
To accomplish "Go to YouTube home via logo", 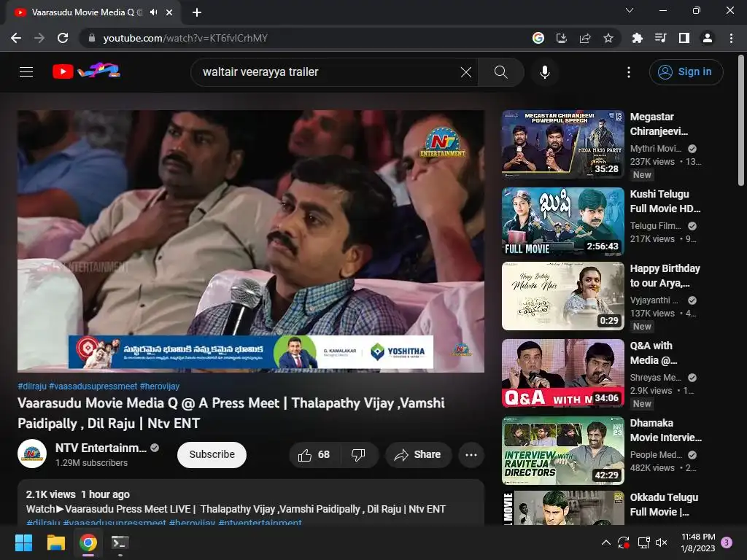I will pos(86,71).
